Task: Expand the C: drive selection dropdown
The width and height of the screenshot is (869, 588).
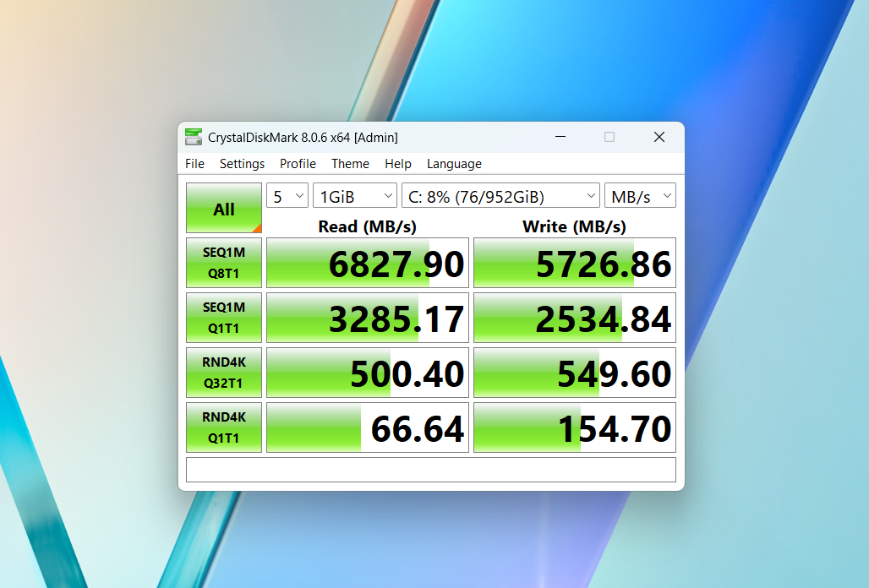Action: click(x=500, y=195)
